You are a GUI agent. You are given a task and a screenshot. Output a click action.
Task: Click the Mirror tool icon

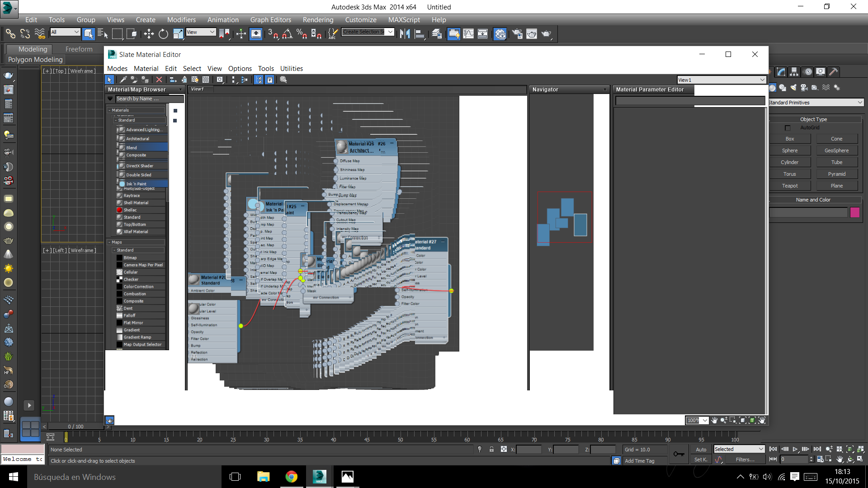click(405, 34)
